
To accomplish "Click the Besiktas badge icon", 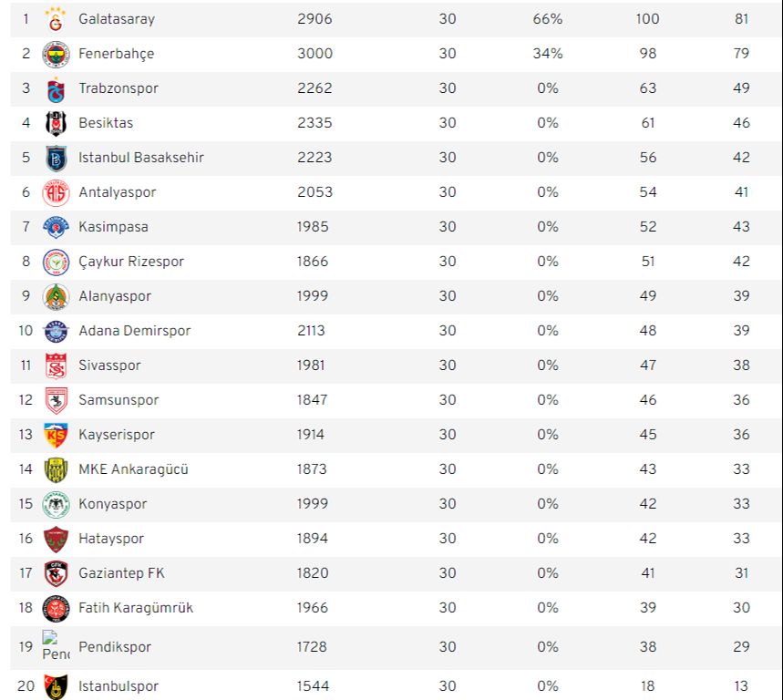I will [56, 123].
